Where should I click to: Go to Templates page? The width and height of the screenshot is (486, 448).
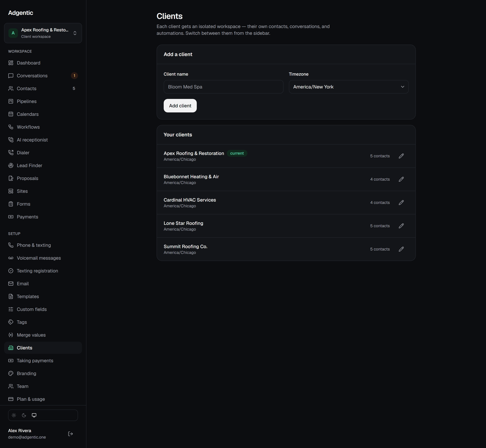pyautogui.click(x=43, y=296)
